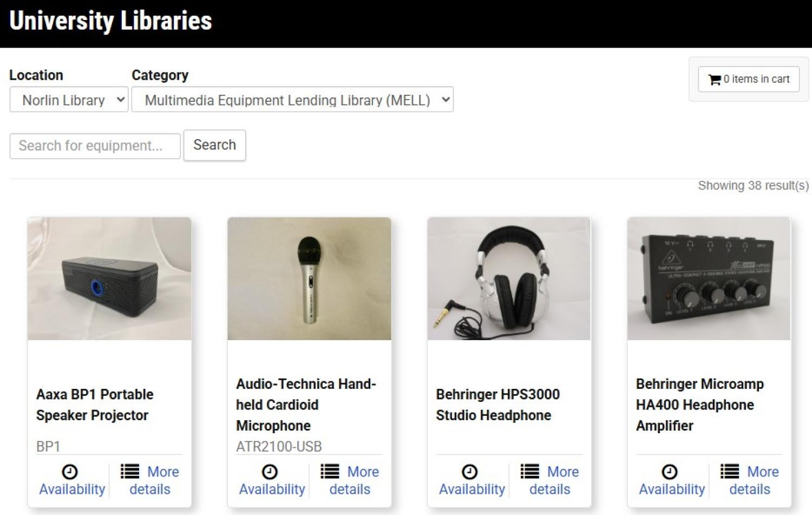The image size is (812, 515).
Task: Select the details list icon for the ATR2100-USB microphone
Action: pyautogui.click(x=329, y=471)
